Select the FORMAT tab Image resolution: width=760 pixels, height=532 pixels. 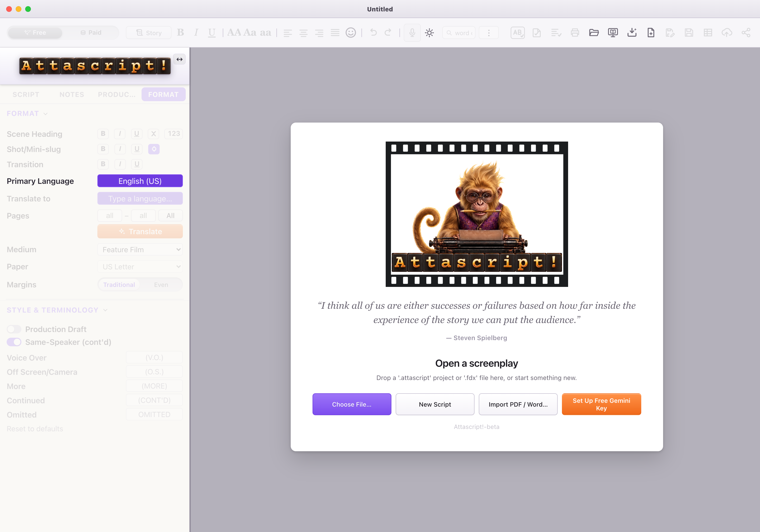[x=164, y=94]
